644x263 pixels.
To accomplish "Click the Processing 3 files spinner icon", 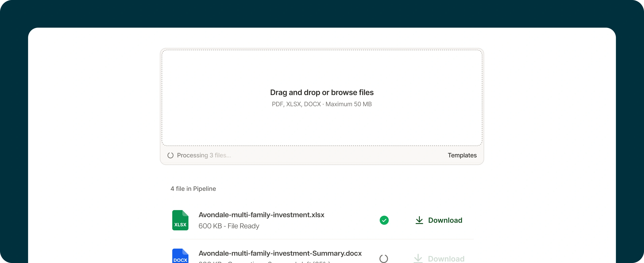I will [170, 155].
